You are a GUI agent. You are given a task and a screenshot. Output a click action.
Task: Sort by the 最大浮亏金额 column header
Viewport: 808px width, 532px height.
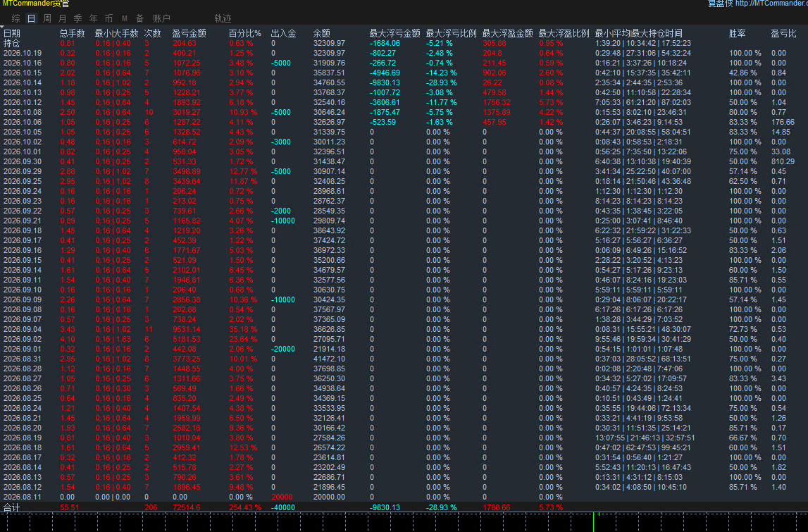coord(394,34)
